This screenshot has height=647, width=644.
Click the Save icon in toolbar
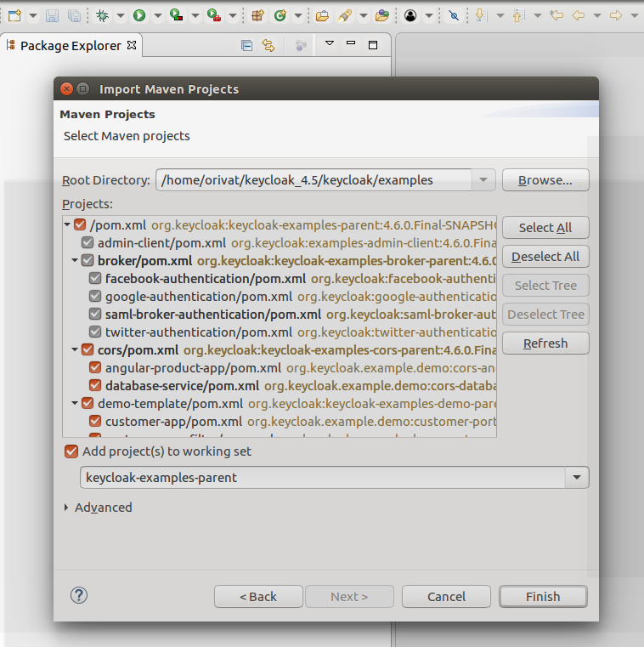point(53,15)
